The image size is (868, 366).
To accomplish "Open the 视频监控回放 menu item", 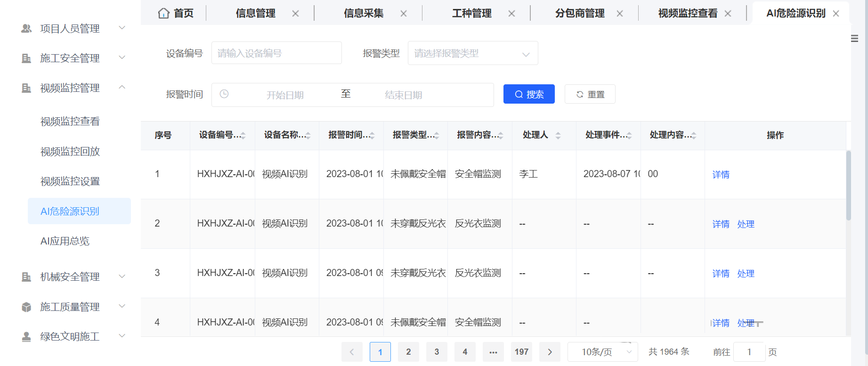I will (x=70, y=152).
